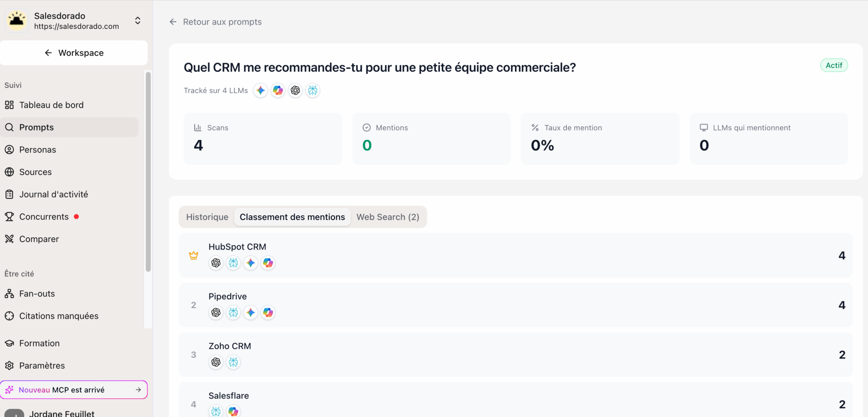Open the Personas page
This screenshot has height=417, width=868.
pos(69,150)
